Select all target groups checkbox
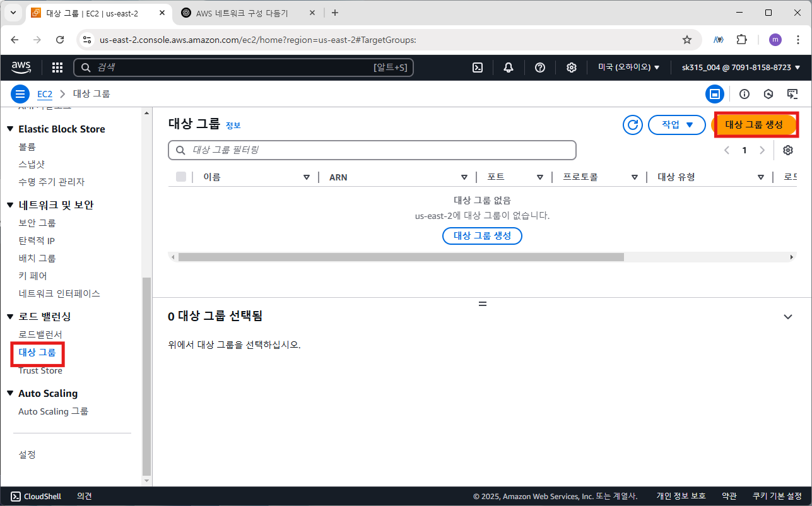The height and width of the screenshot is (506, 812). pyautogui.click(x=181, y=177)
